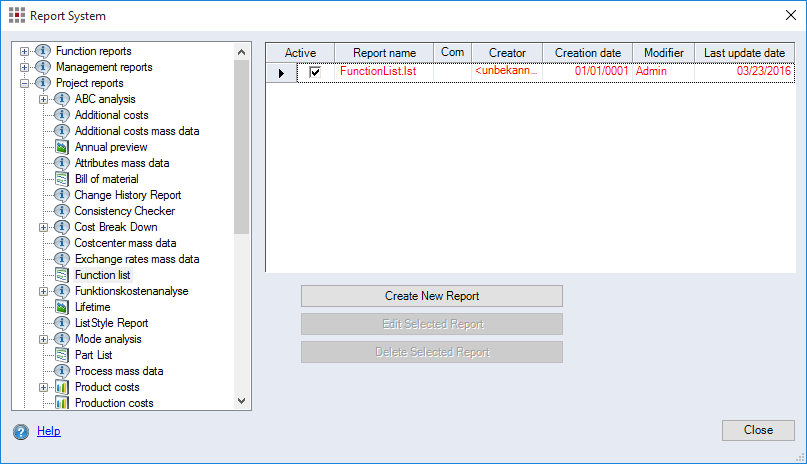
Task: Click the Project reports info icon
Action: (x=43, y=83)
